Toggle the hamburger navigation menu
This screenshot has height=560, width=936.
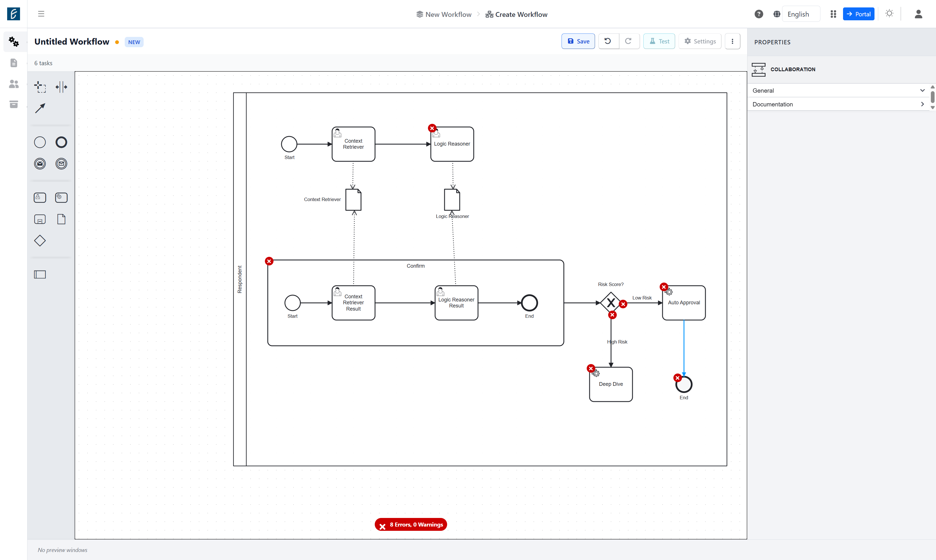[x=41, y=14]
